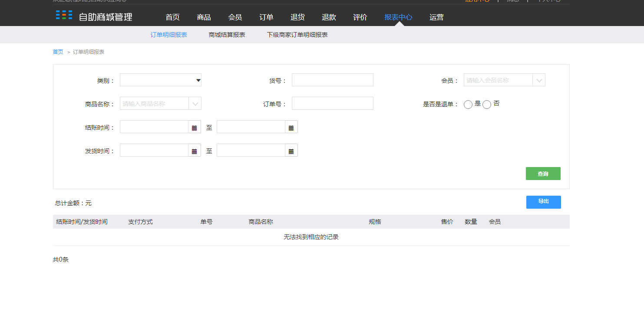Click the 会员 column header in table
Screen dimensions: 644x328
point(495,222)
